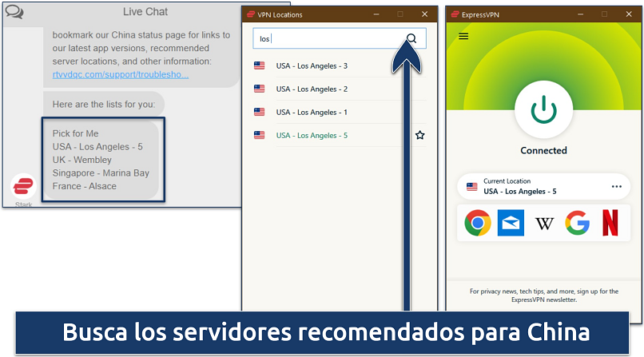644x357 pixels.
Task: Click the ExpressVPN logo in VPN Locations title bar
Action: tap(251, 14)
